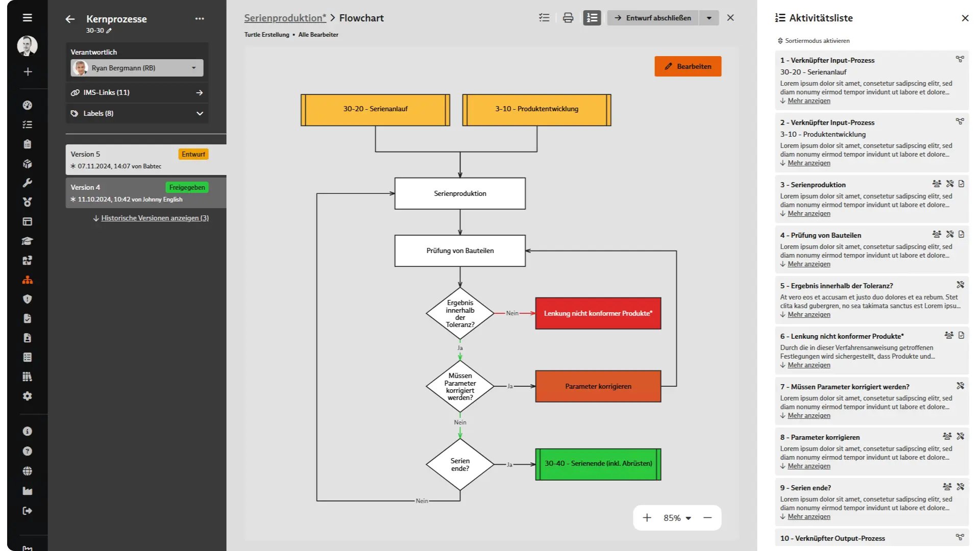This screenshot has height=551, width=980.
Task: Click the back arrow next to Kernprozesse
Action: click(70, 19)
